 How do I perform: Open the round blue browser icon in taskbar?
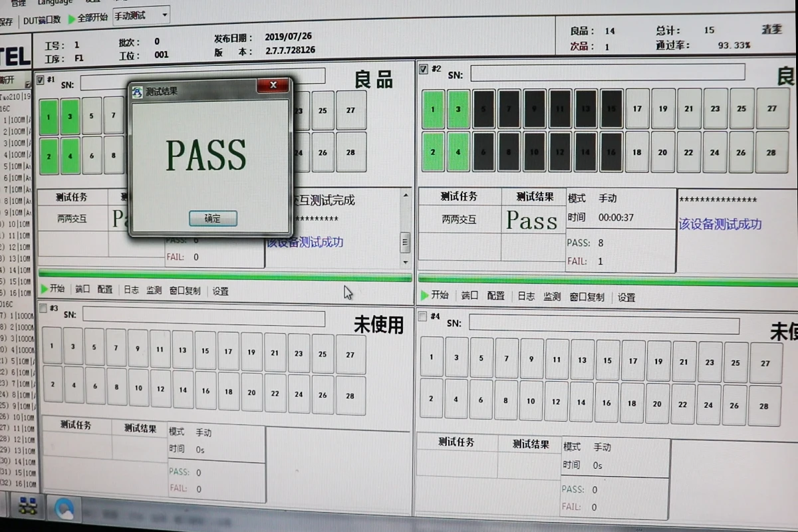(65, 509)
